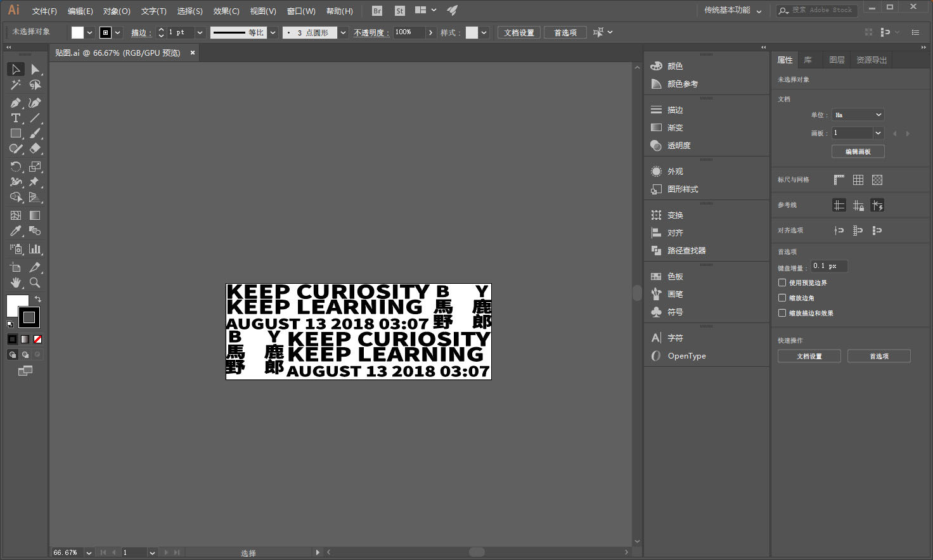Choose the Paintbrush tool
Viewport: 933px width, 560px height.
tap(35, 133)
